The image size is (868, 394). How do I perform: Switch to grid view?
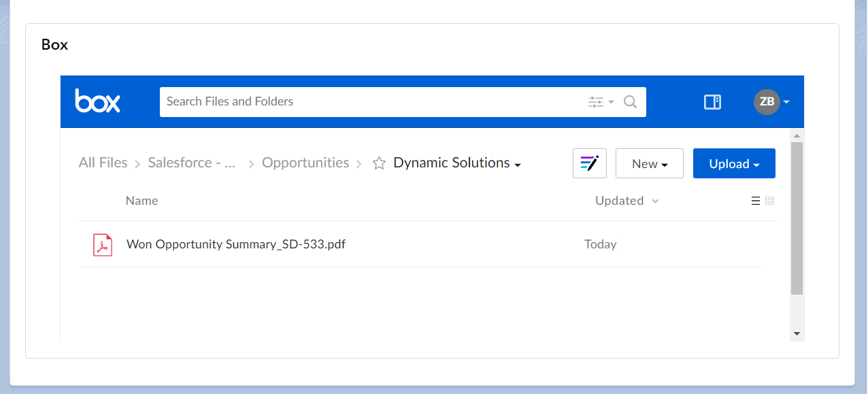coord(770,201)
